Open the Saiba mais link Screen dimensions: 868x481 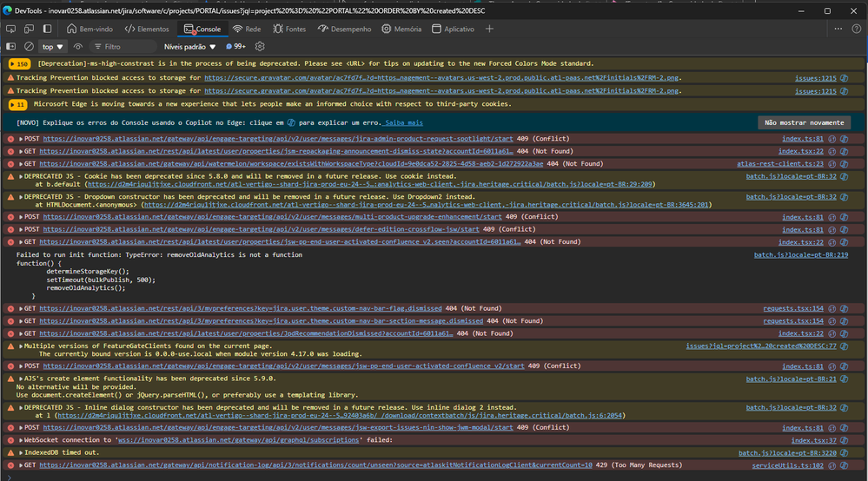pos(403,122)
